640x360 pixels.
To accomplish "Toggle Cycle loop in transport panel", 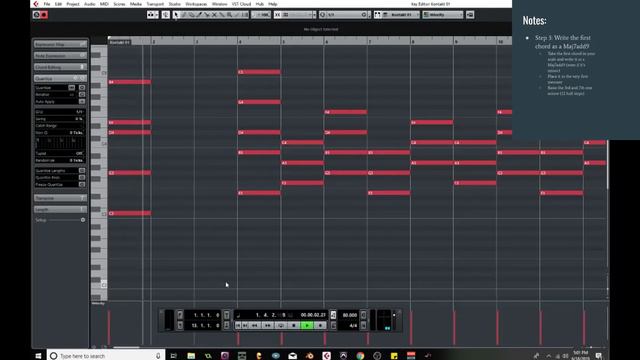I will pyautogui.click(x=280, y=325).
